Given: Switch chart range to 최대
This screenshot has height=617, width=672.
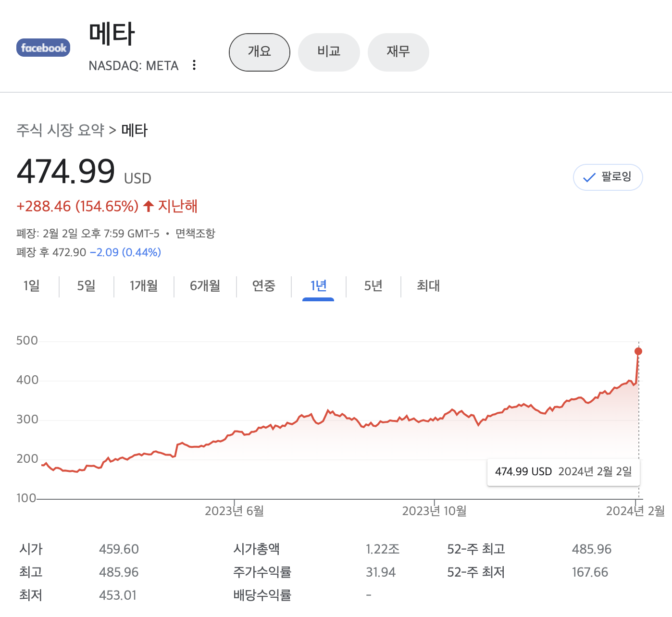Looking at the screenshot, I should tap(428, 286).
